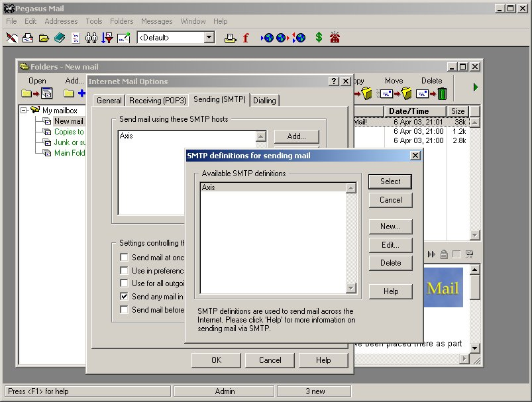This screenshot has width=532, height=402.
Task: Click the printer icon in main toolbar
Action: pos(230,38)
